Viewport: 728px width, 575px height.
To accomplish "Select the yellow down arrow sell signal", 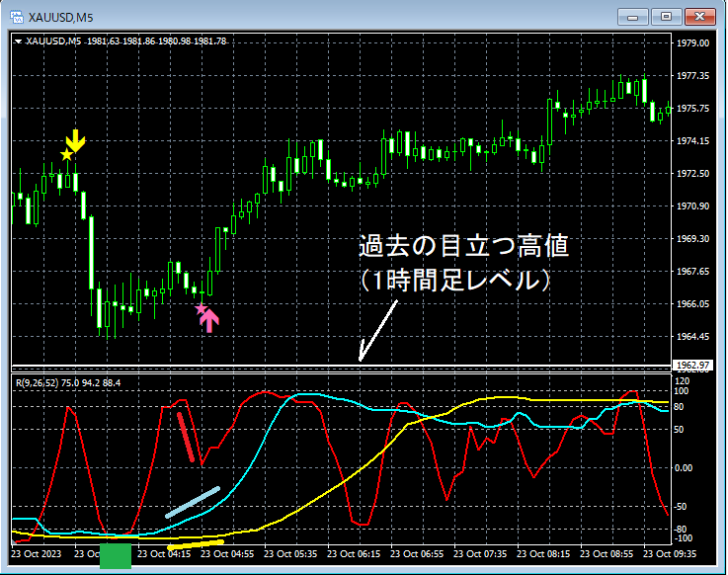I will click(76, 140).
